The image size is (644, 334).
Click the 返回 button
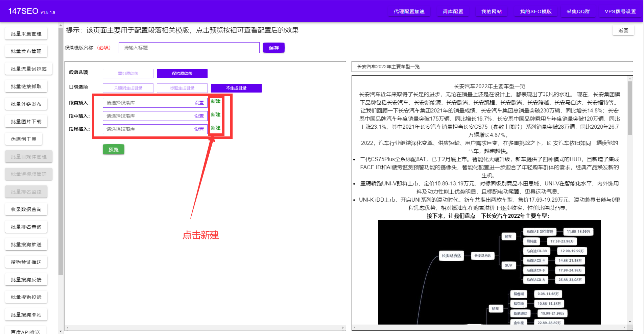click(x=623, y=30)
